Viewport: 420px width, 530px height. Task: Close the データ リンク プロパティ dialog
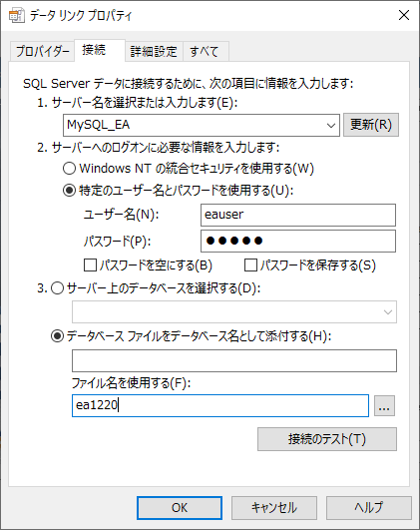click(404, 15)
